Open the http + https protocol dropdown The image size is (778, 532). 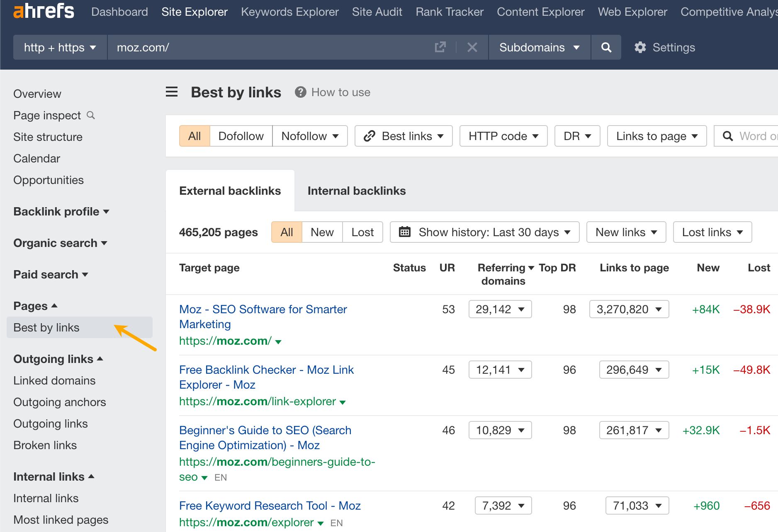[59, 47]
